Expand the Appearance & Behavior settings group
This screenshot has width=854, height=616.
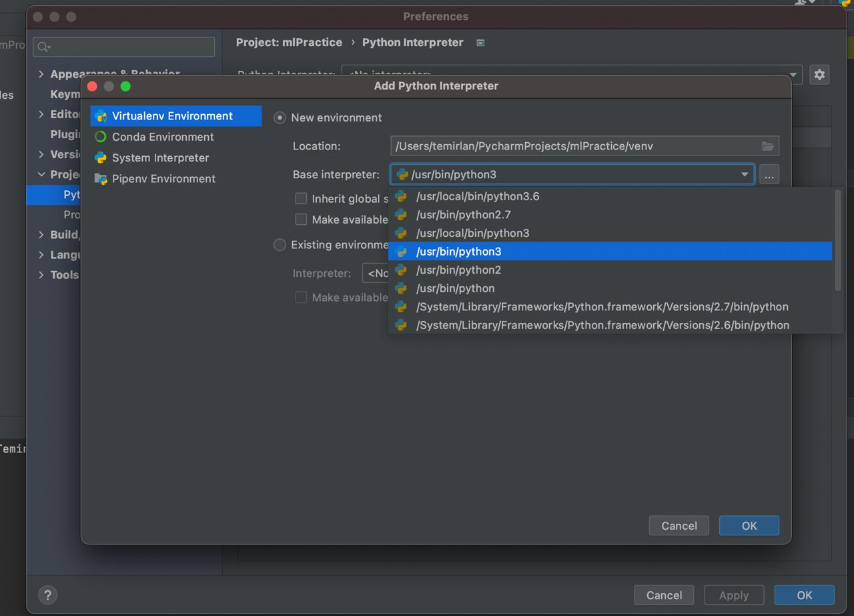click(x=41, y=74)
